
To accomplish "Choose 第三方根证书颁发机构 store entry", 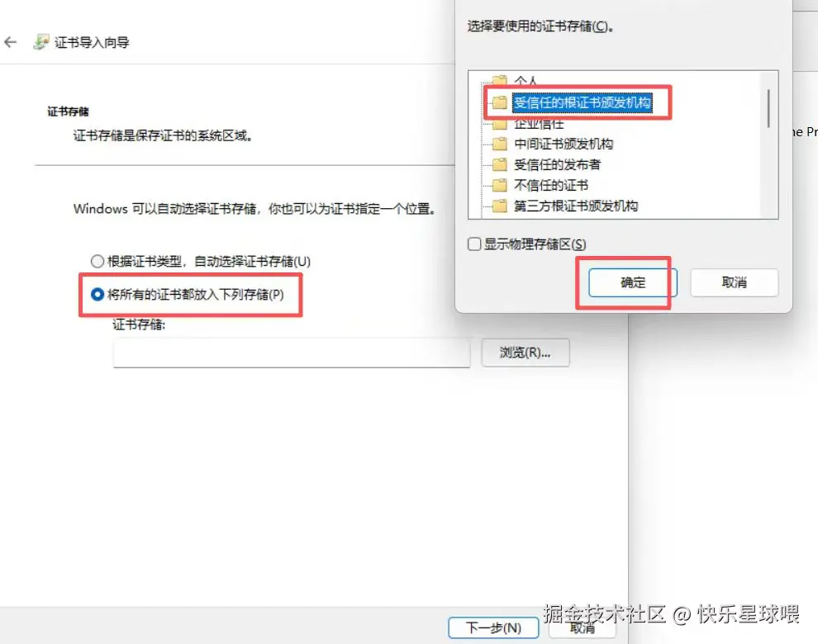I will tap(576, 206).
